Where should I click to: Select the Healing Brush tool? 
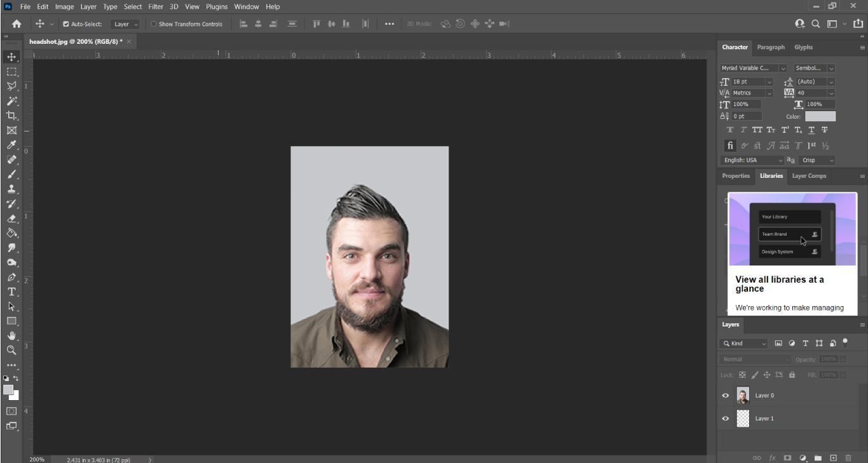point(11,159)
